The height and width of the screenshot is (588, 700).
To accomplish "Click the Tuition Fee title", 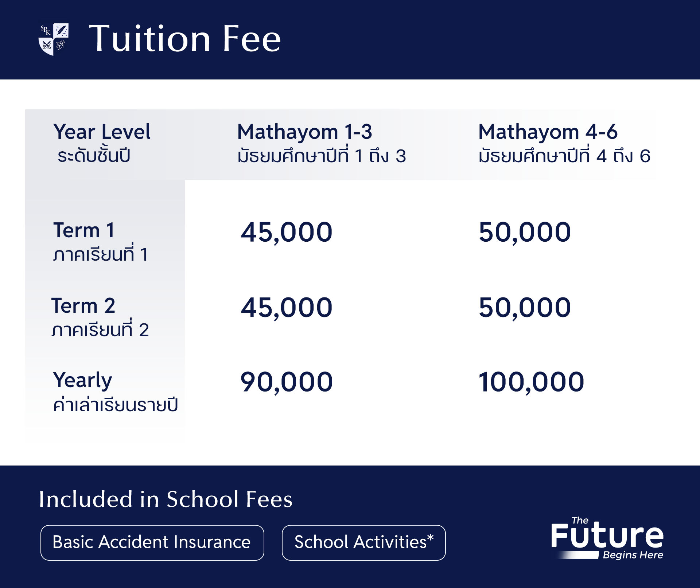I will pyautogui.click(x=185, y=39).
